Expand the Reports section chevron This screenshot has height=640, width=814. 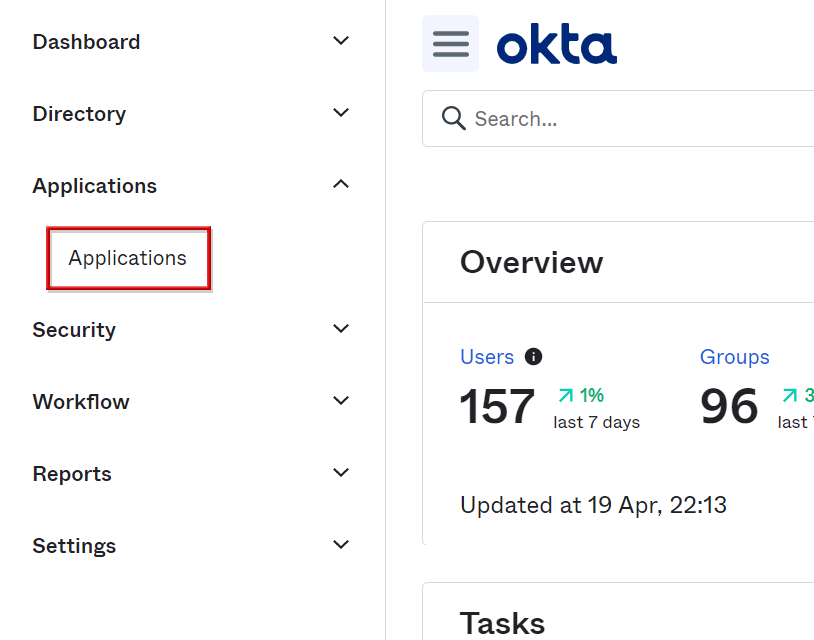341,473
